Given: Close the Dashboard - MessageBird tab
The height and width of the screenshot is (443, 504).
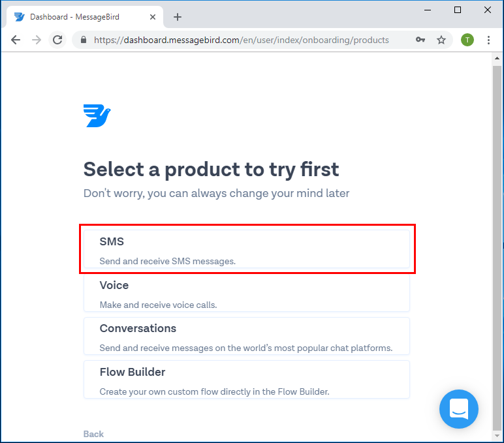Looking at the screenshot, I should 153,17.
